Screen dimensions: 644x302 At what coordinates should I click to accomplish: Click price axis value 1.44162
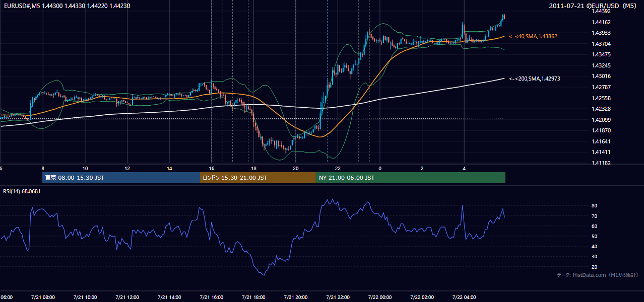pos(601,22)
